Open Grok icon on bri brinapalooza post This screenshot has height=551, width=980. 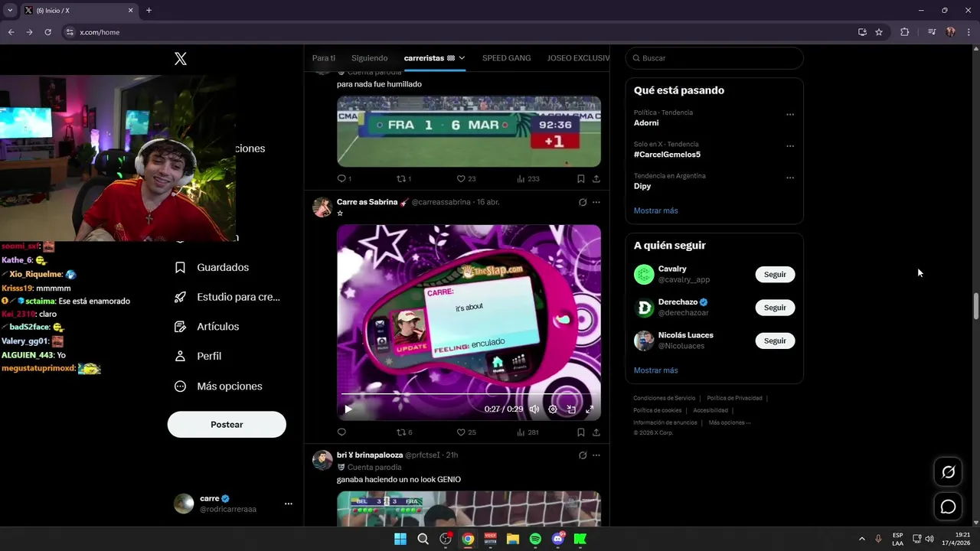[583, 455]
